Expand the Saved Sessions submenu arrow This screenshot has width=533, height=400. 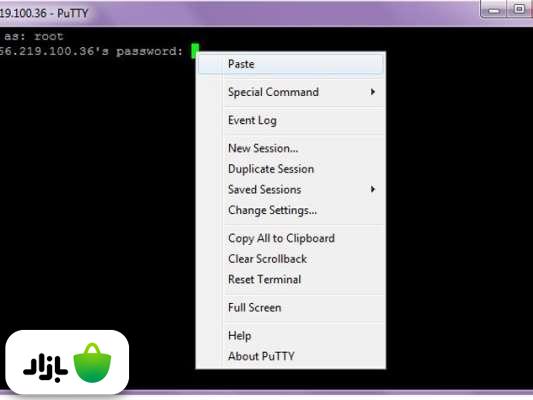pyautogui.click(x=373, y=189)
